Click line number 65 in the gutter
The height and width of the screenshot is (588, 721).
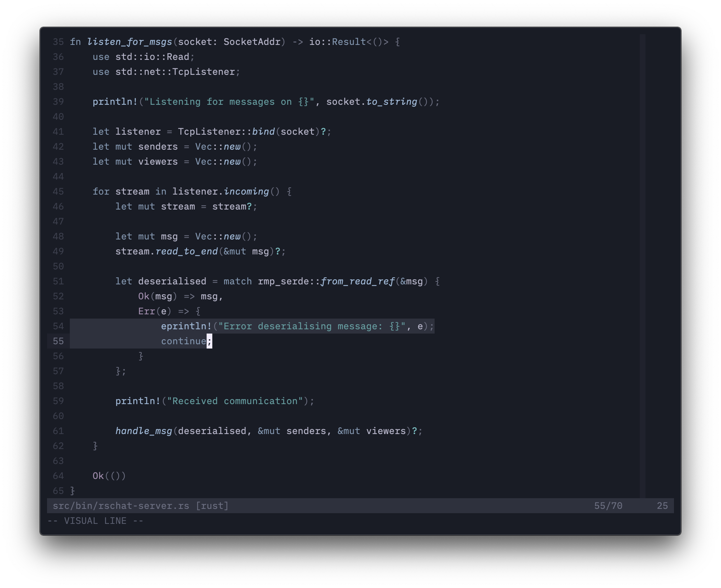click(58, 491)
